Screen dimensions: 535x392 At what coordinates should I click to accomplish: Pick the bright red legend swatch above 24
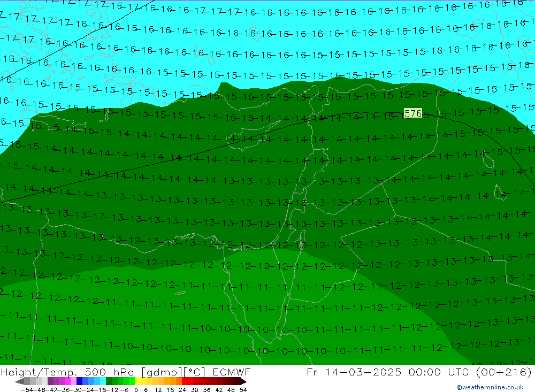[x=185, y=381]
